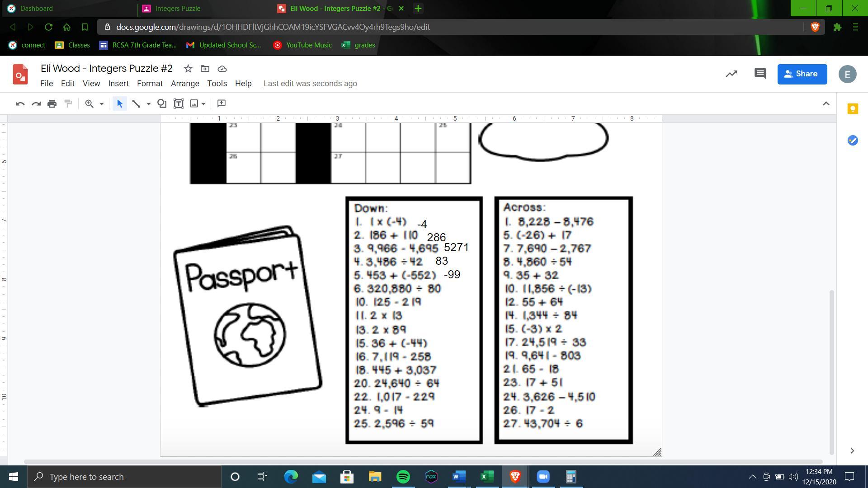Open Spotify from the taskbar

coord(403,477)
